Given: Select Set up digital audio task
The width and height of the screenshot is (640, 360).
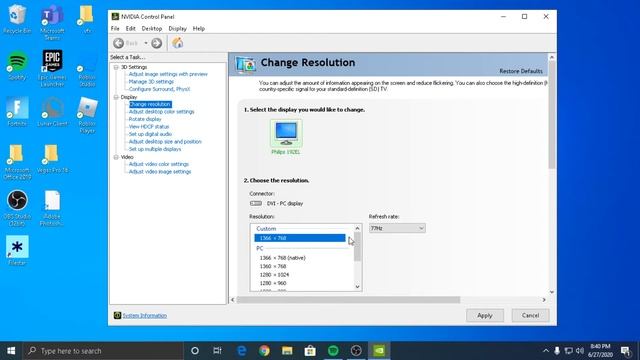Looking at the screenshot, I should [x=150, y=134].
